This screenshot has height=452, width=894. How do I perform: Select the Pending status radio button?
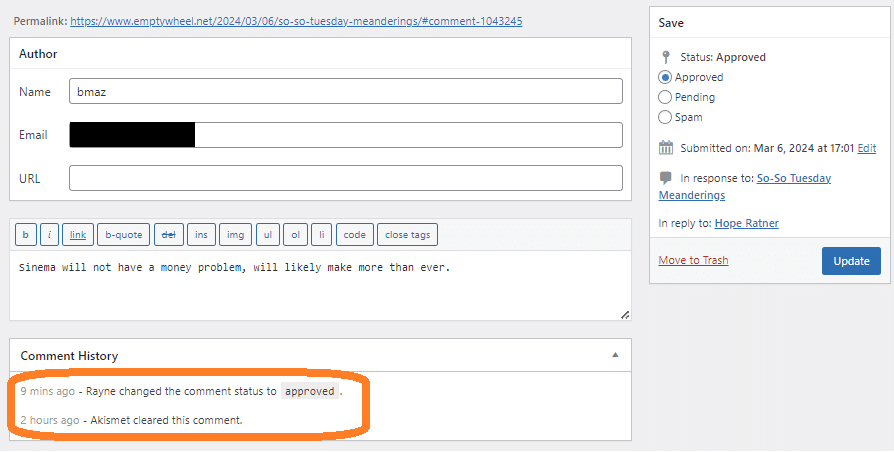point(665,97)
